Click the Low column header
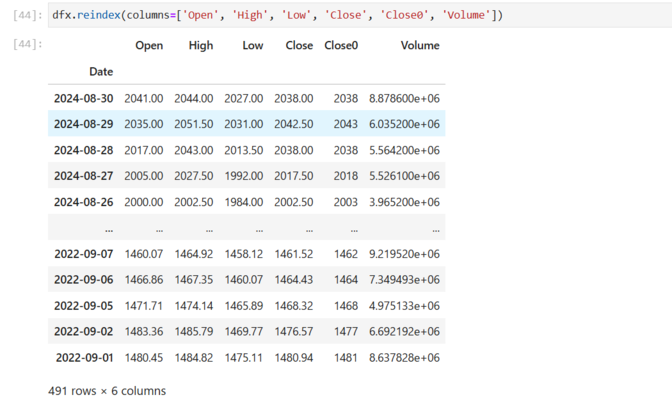The width and height of the screenshot is (672, 402). [x=252, y=46]
